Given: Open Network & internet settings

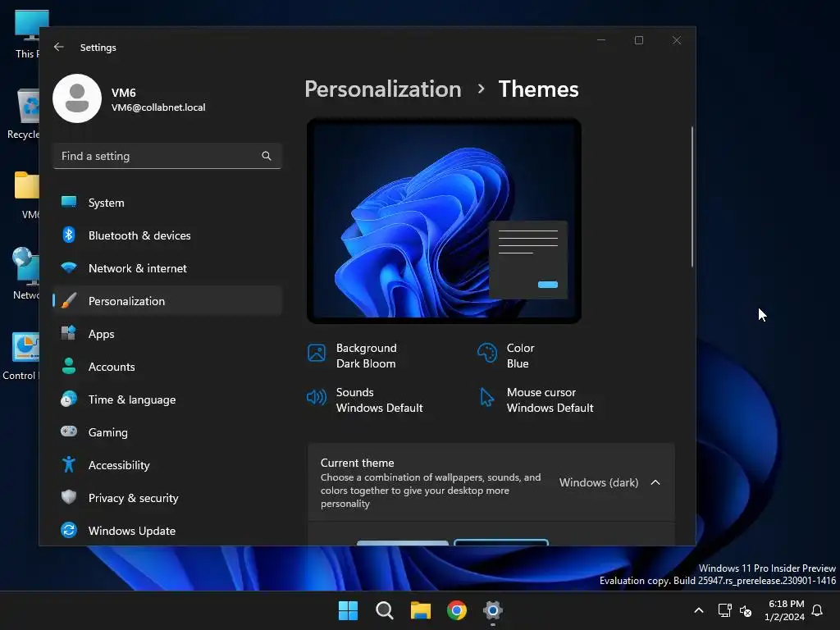Looking at the screenshot, I should coord(167,268).
